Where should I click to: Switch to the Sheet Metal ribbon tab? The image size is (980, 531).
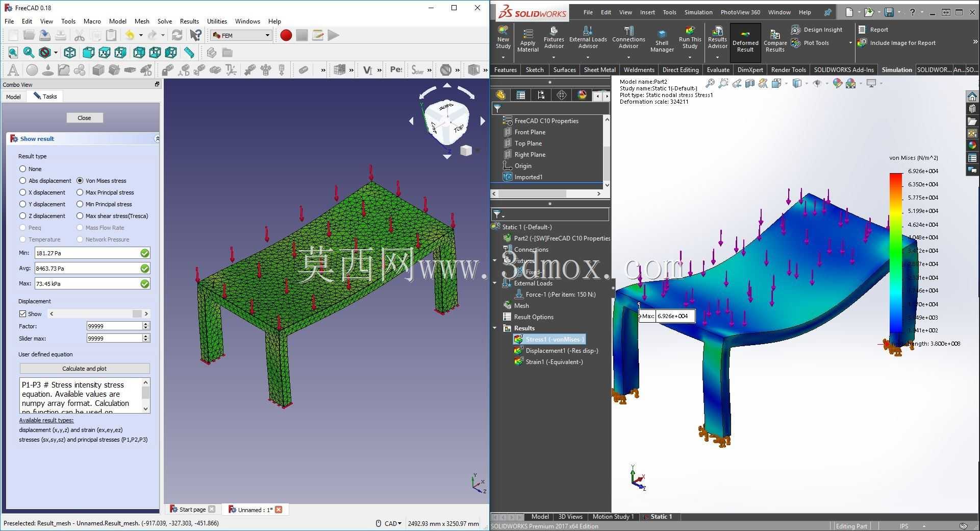point(599,70)
